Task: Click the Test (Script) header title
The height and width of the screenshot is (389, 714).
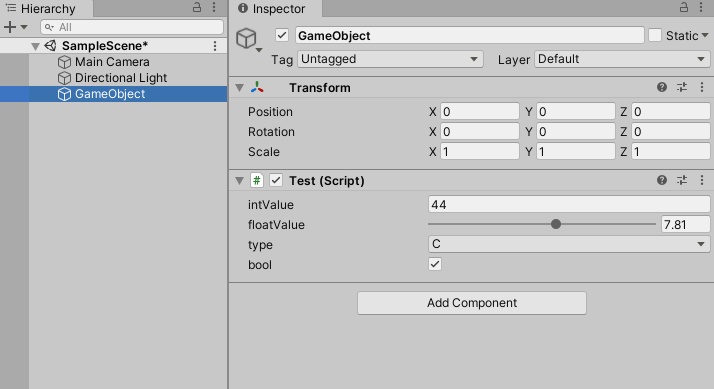Action: click(x=327, y=181)
